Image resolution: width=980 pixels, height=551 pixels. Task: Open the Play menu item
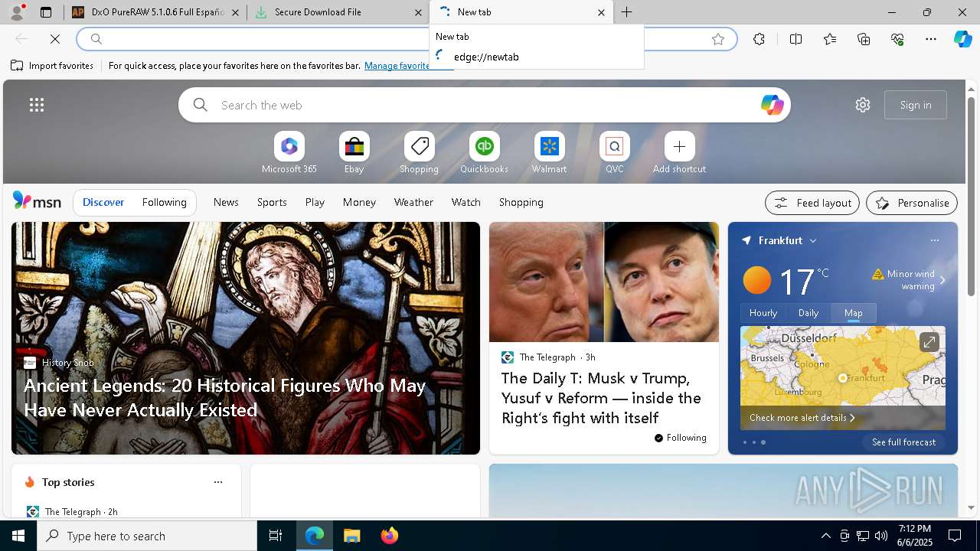[315, 202]
